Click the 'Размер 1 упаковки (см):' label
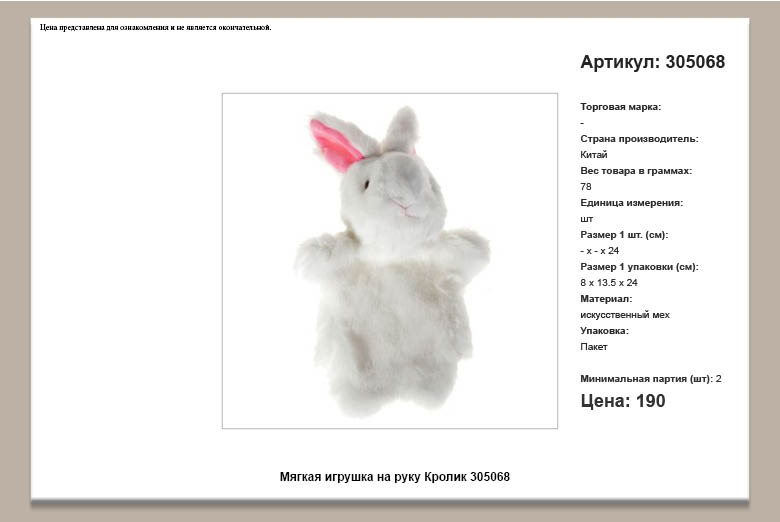 639,267
